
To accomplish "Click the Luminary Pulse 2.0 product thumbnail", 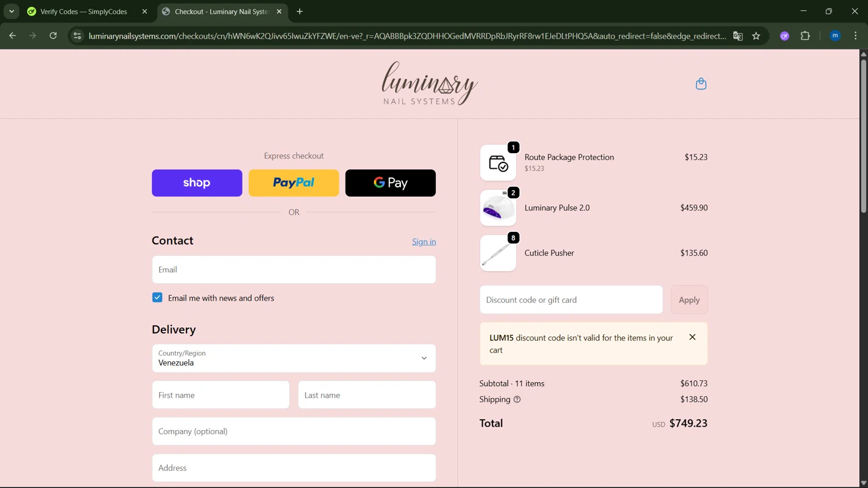I will tap(498, 208).
